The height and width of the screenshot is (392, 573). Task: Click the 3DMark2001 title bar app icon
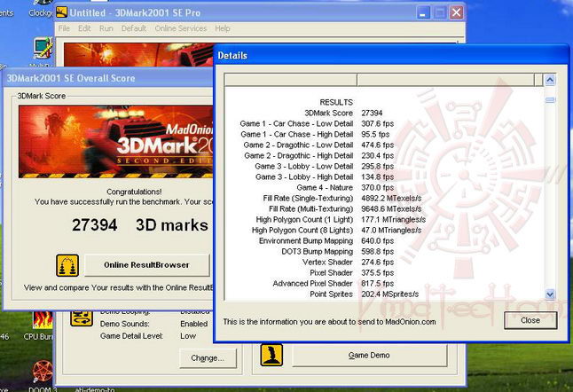pos(61,12)
